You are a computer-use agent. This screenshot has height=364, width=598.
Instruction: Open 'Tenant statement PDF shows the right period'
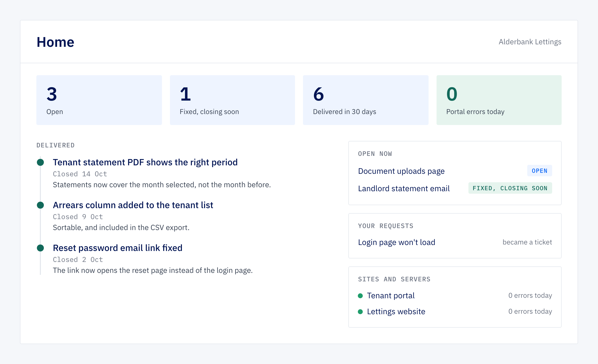[145, 162]
